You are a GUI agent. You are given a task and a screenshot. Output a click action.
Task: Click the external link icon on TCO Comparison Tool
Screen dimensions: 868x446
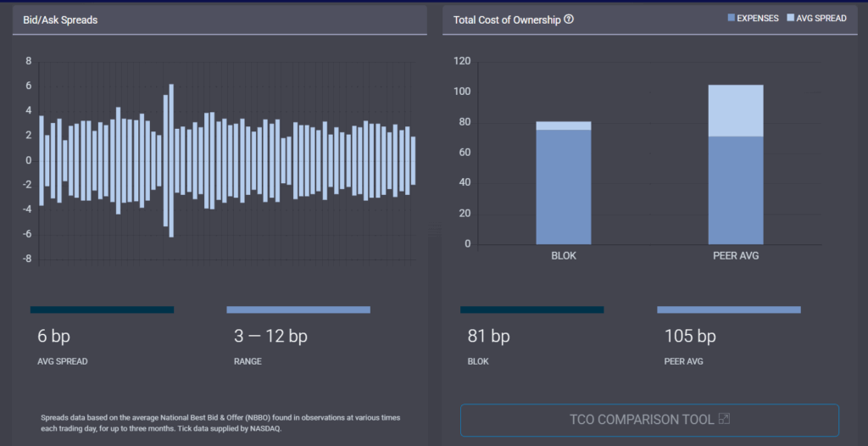(723, 419)
